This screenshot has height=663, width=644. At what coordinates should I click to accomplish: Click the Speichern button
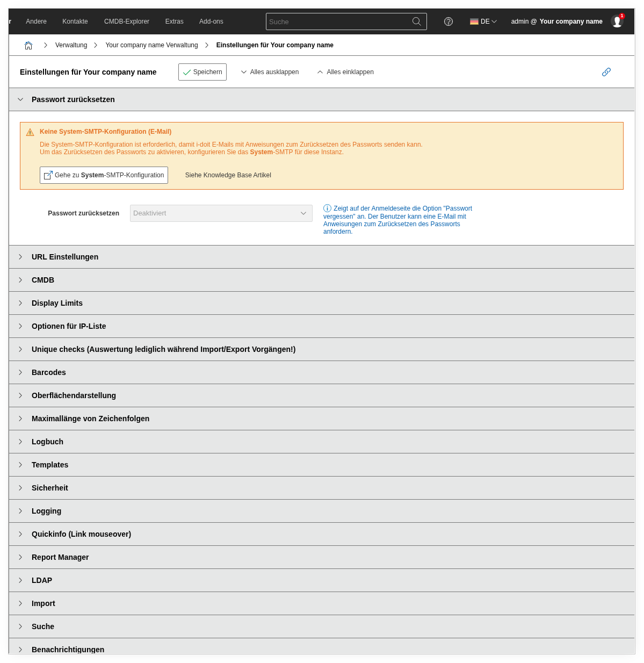point(202,72)
